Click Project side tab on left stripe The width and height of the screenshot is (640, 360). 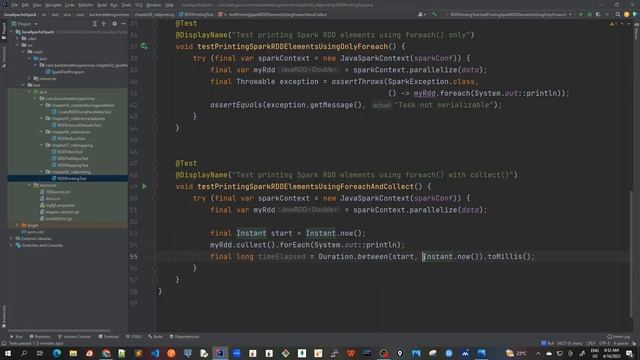(x=4, y=31)
